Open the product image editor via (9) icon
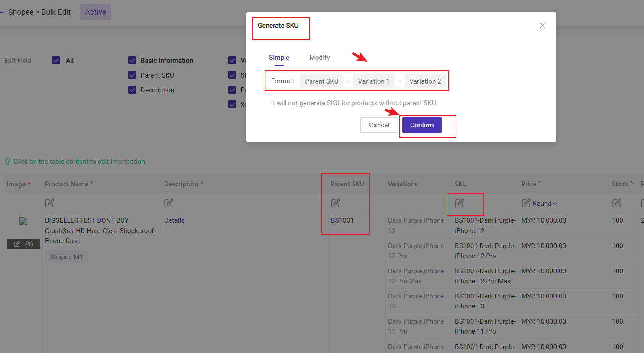This screenshot has height=353, width=644. (x=23, y=244)
